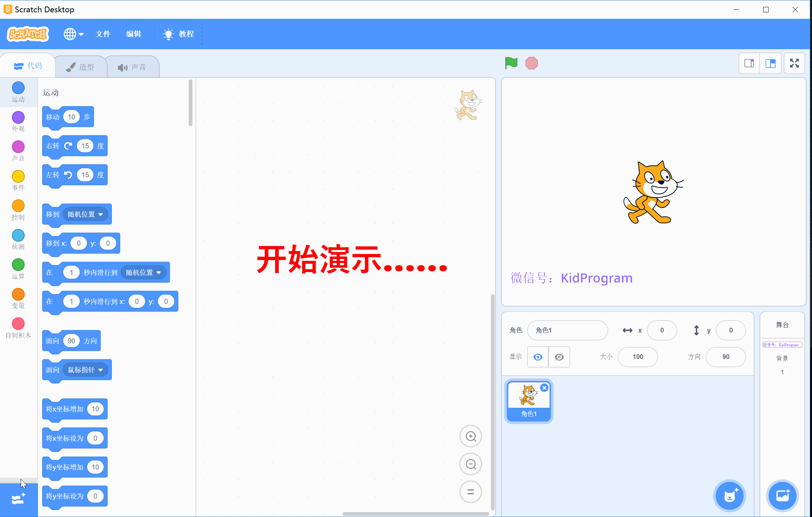Click the choose a sprite button
This screenshot has width=812, height=517.
[730, 496]
